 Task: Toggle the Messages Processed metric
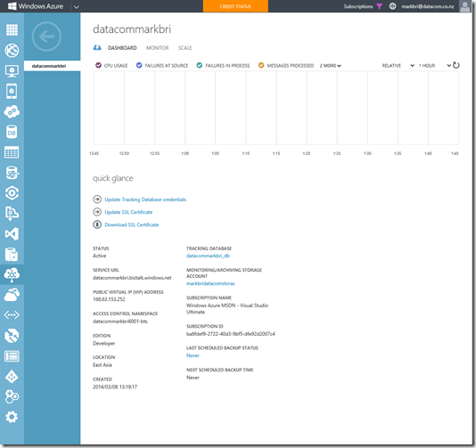coord(261,65)
